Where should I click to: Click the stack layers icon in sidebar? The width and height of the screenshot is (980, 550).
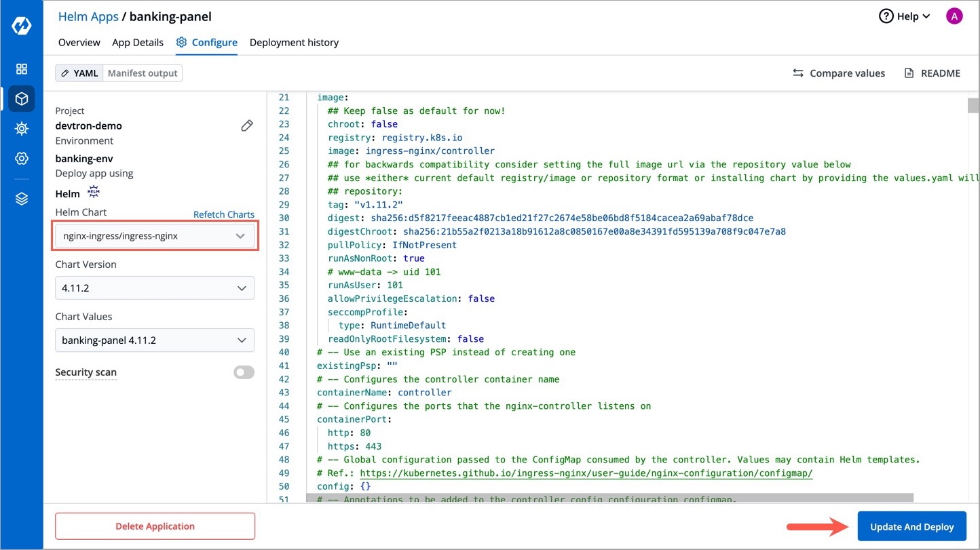coord(22,199)
